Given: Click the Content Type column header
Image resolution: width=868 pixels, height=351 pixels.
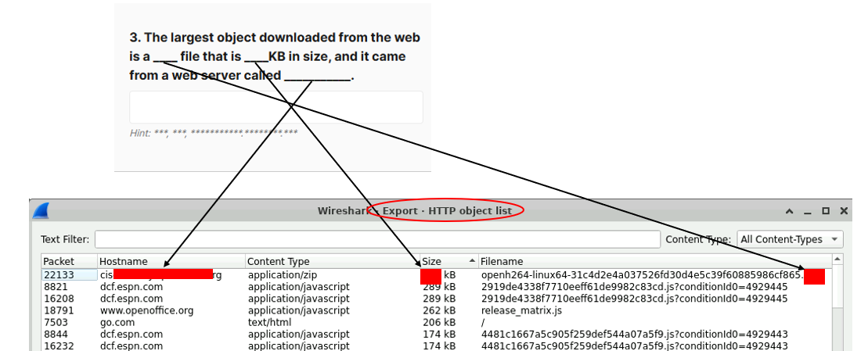Looking at the screenshot, I should (x=332, y=261).
